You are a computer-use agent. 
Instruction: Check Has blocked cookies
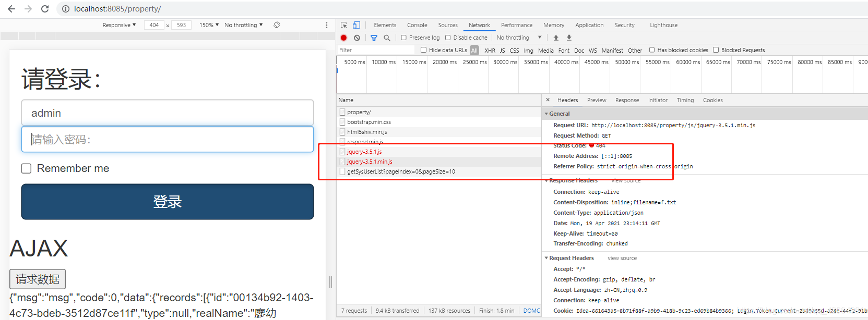point(652,50)
